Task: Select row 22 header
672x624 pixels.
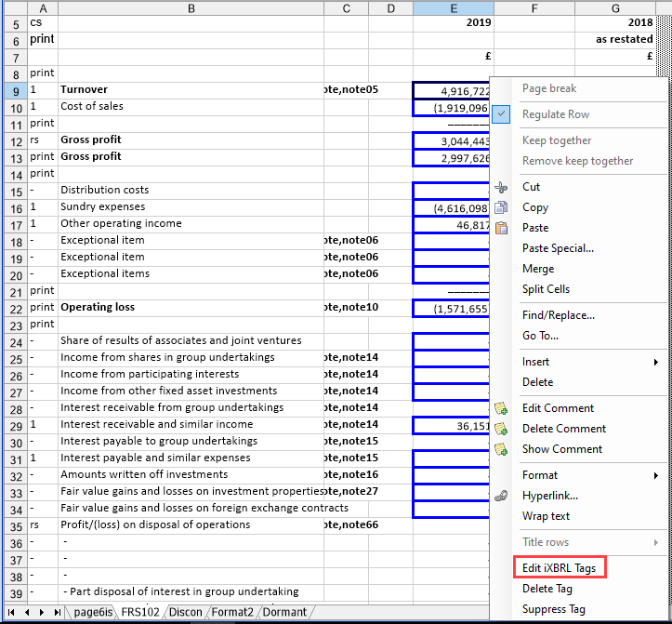Action: pos(16,309)
